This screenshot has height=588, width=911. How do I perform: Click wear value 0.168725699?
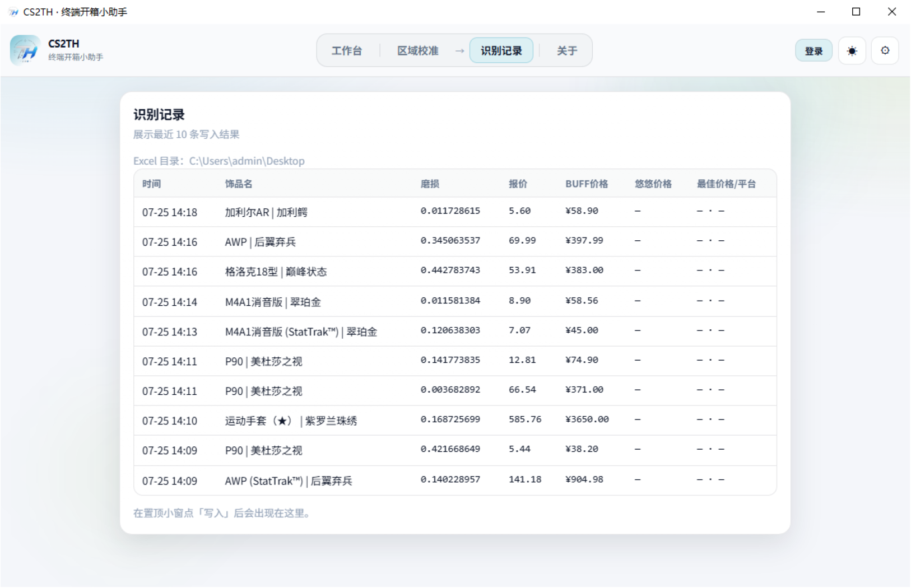pyautogui.click(x=450, y=419)
